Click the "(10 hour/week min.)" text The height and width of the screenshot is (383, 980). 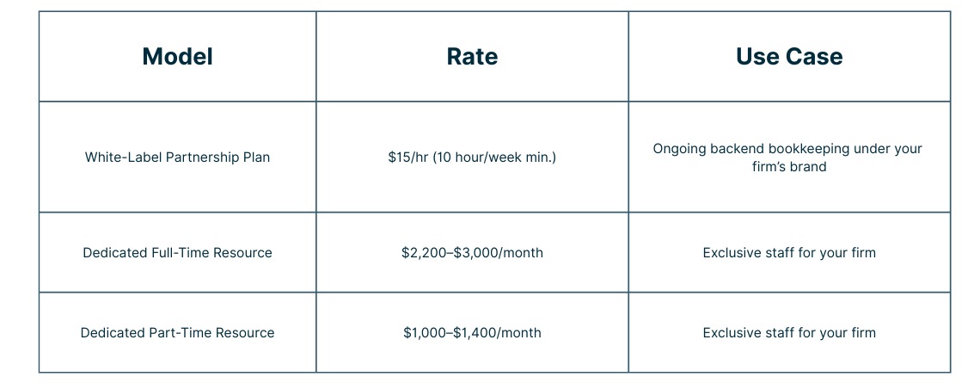tap(493, 158)
